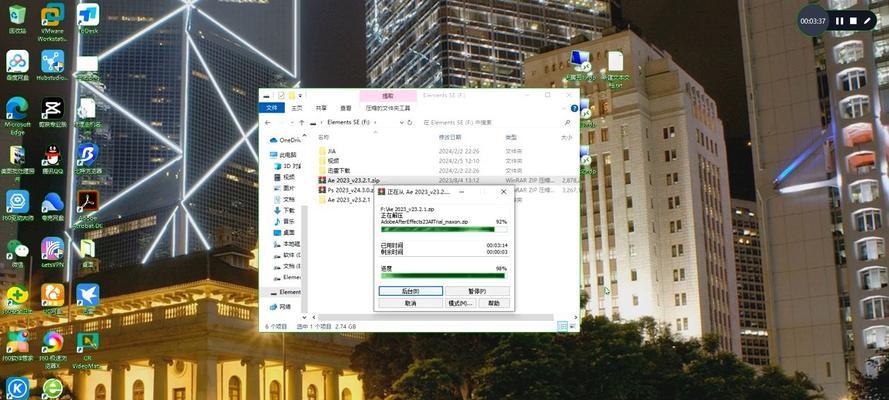
Task: Click 取消 button in extraction dialog
Action: pos(410,304)
